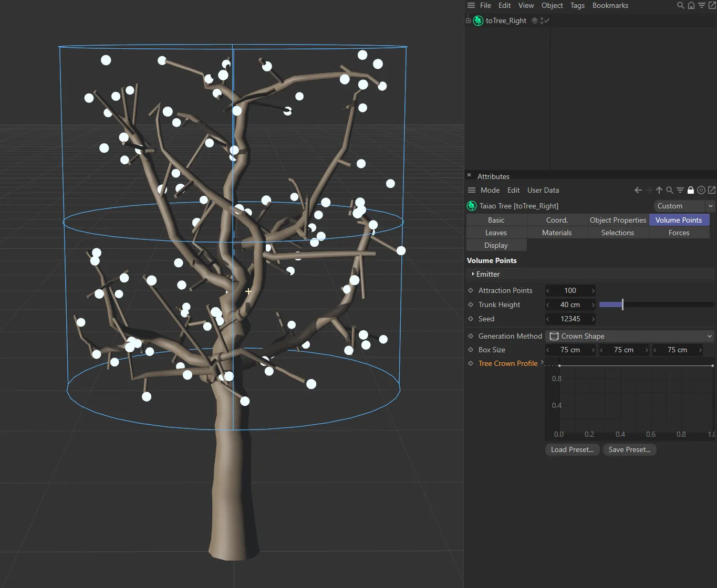
Task: Click the new-window icon in Attributes panel
Action: [712, 191]
